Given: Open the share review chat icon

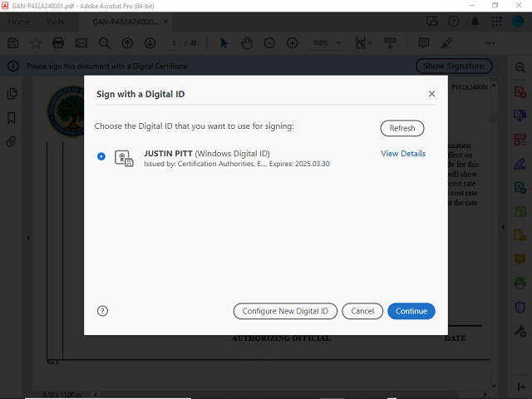Looking at the screenshot, I should click(432, 22).
